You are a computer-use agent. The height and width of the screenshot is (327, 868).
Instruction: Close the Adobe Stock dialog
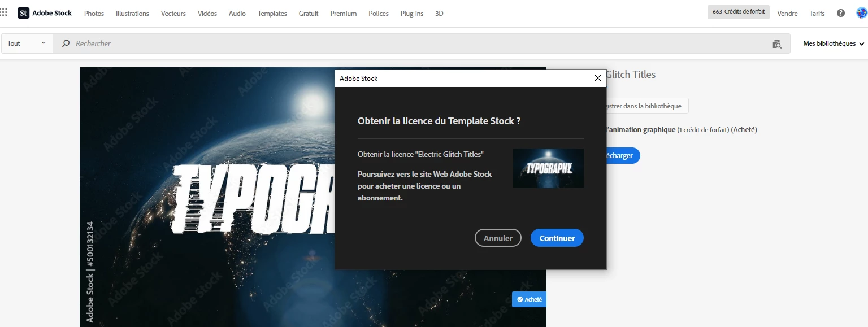tap(598, 79)
